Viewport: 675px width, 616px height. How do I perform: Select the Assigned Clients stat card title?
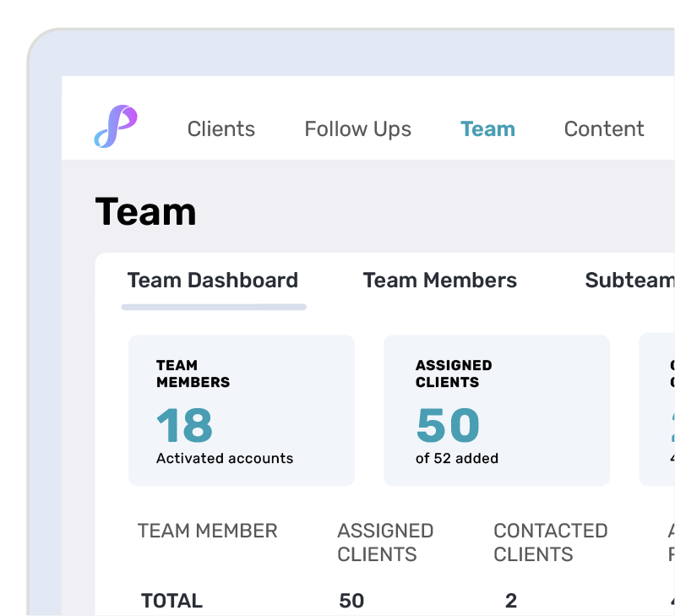pyautogui.click(x=453, y=373)
